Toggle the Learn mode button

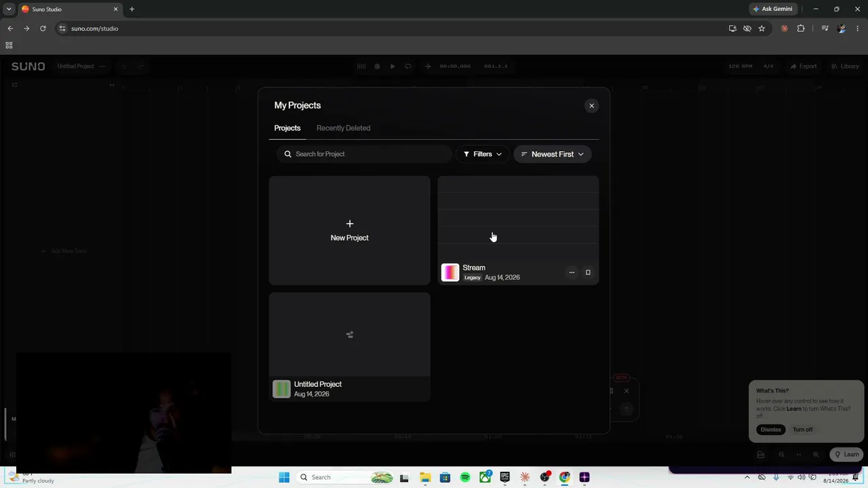(x=846, y=455)
